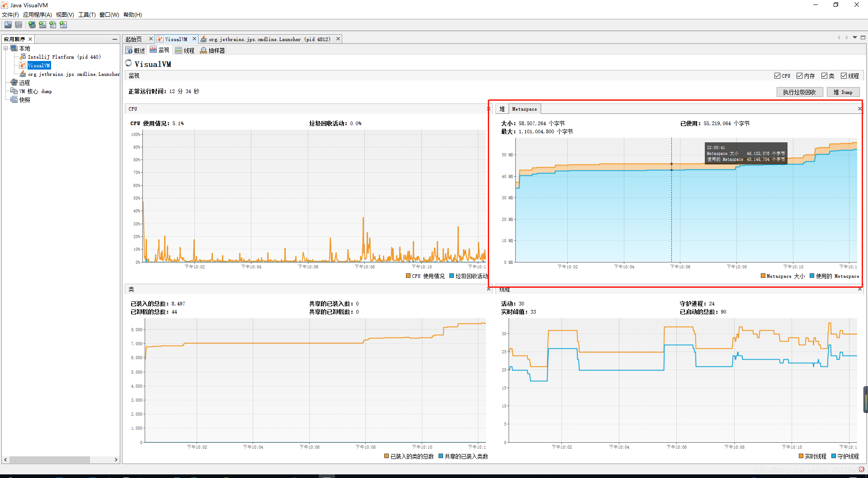868x478 pixels.
Task: Click CPU 使用情况 orange legend swatch
Action: 408,276
